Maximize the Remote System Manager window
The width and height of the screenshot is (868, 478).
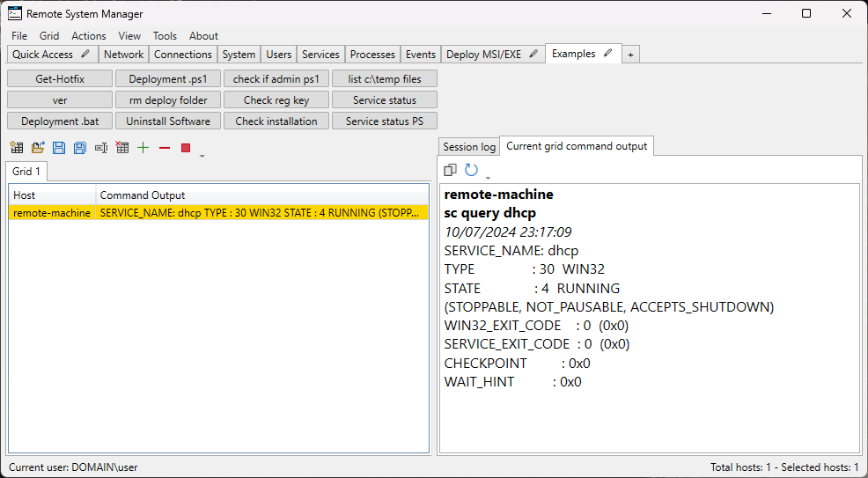(x=806, y=13)
